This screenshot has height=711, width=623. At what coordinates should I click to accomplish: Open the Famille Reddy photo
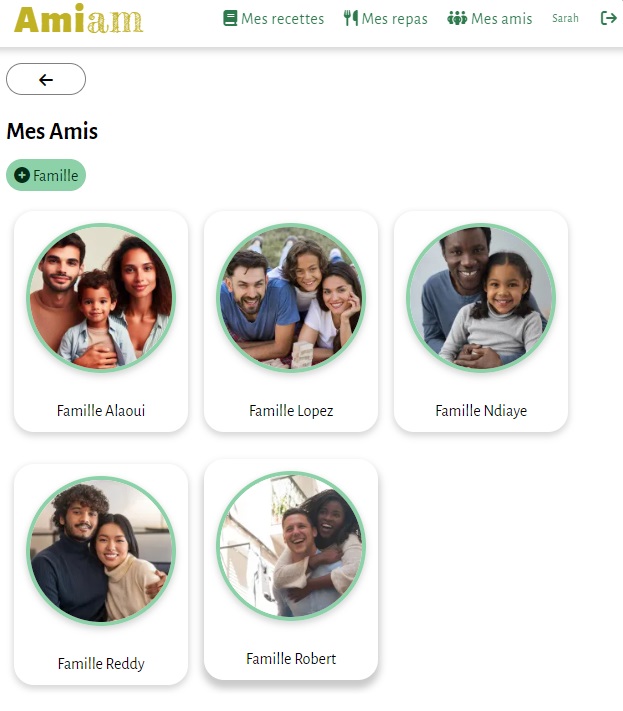pyautogui.click(x=101, y=551)
